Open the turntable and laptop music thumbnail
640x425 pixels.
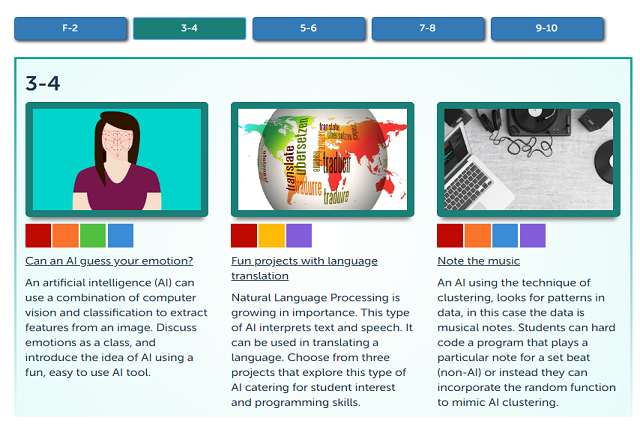(x=529, y=159)
